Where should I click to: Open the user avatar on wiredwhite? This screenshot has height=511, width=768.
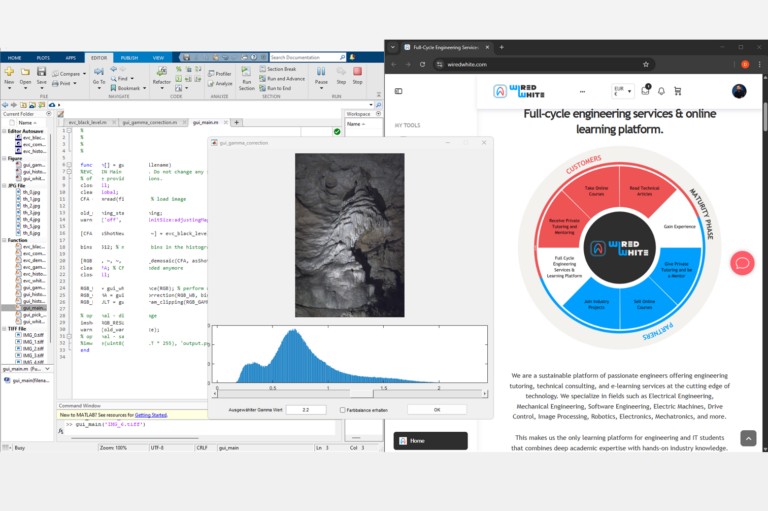tap(739, 91)
